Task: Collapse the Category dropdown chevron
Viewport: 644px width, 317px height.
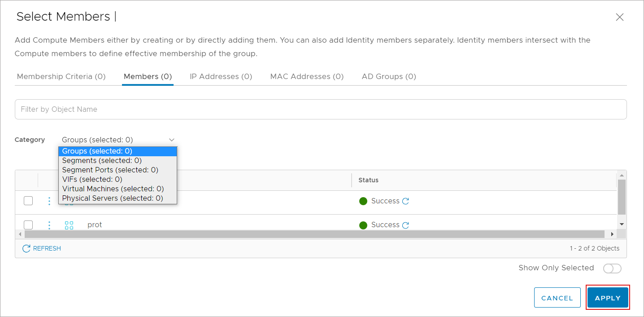Action: click(x=171, y=140)
